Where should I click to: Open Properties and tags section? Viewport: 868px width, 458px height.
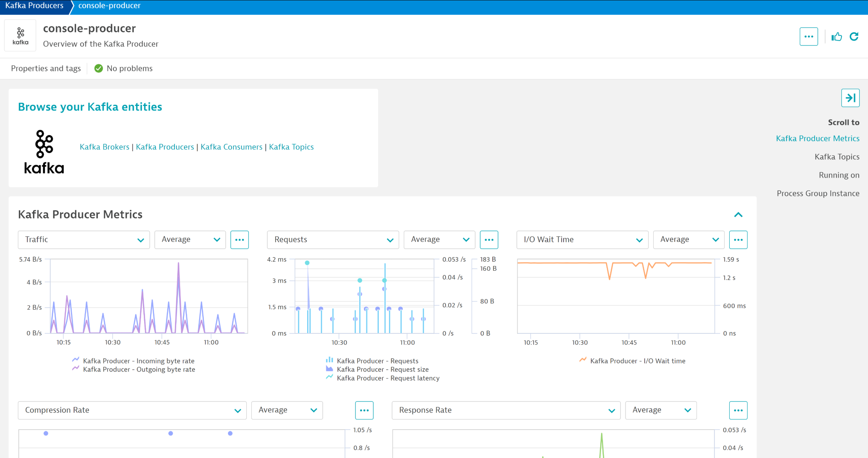click(x=46, y=69)
